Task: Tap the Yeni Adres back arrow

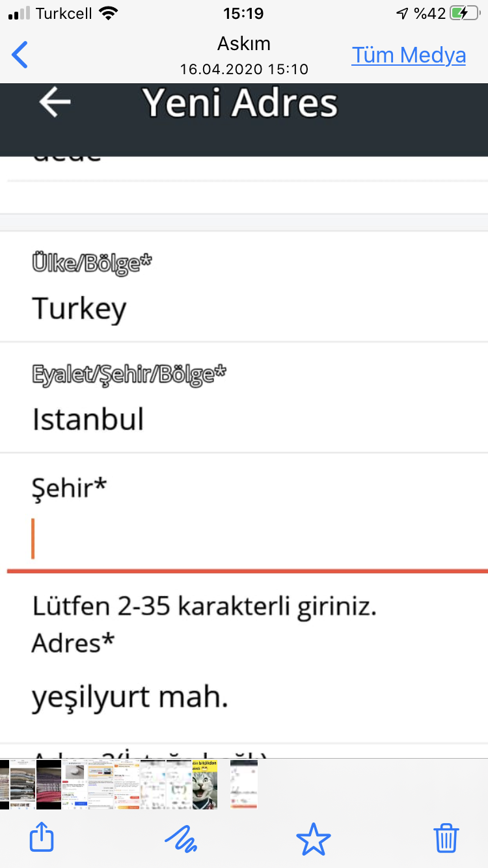Action: [55, 103]
